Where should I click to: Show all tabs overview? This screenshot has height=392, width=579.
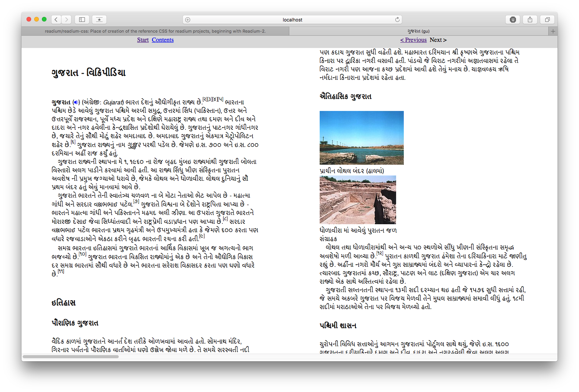click(547, 20)
